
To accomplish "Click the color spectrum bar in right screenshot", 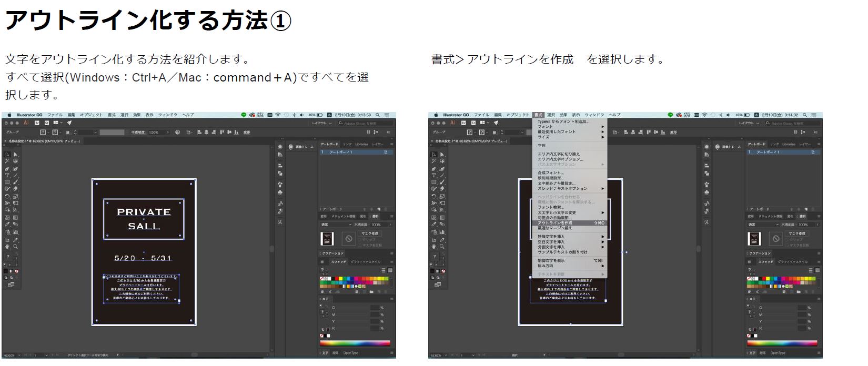I will tap(782, 343).
